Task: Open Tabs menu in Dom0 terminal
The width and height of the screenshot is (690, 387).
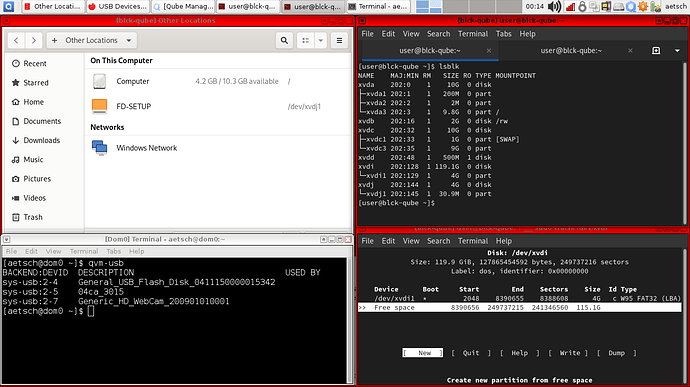Action: point(114,251)
